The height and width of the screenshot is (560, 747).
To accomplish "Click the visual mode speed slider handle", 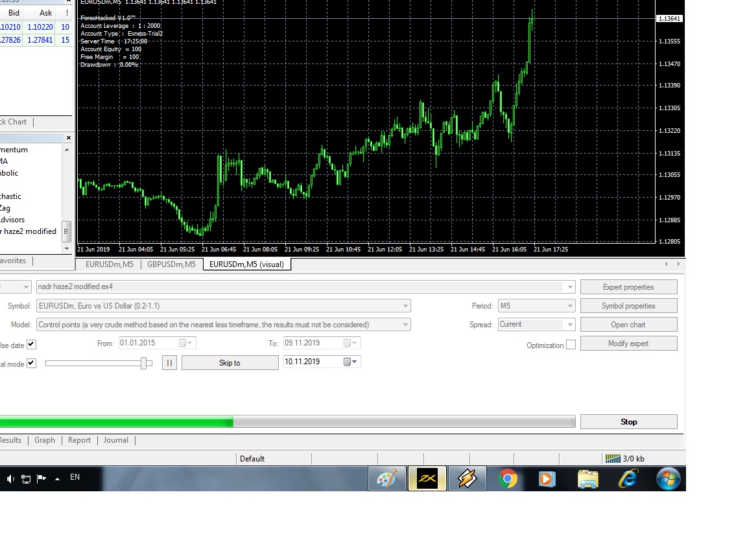I will coord(144,364).
